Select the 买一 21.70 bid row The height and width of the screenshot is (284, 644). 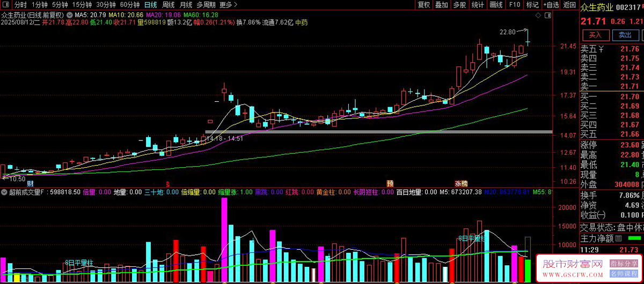coord(612,97)
